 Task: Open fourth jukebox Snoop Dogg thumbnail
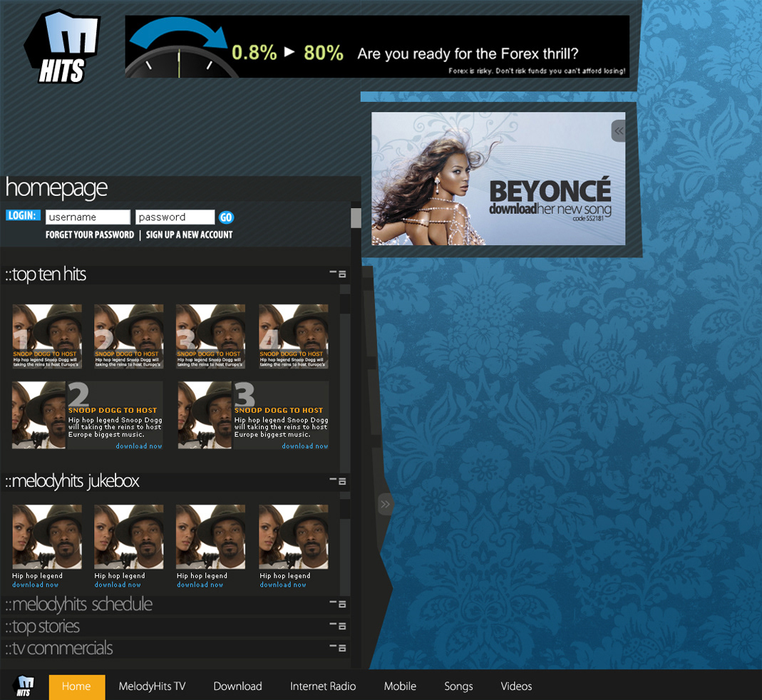coord(294,537)
